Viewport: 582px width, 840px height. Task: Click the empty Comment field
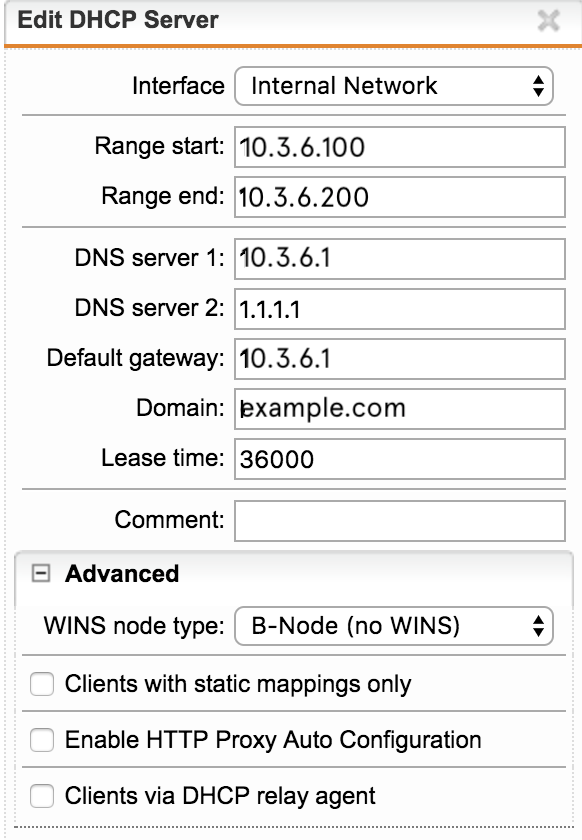pyautogui.click(x=400, y=521)
